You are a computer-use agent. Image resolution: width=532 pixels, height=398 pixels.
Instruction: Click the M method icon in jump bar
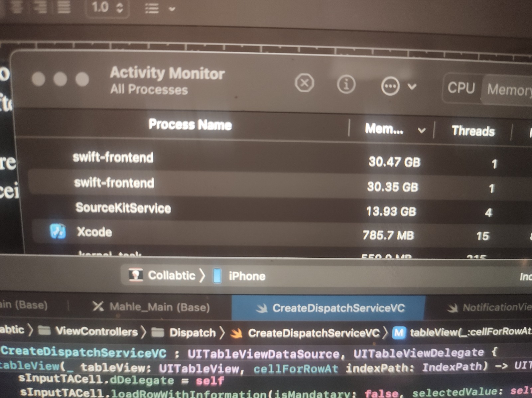[399, 332]
